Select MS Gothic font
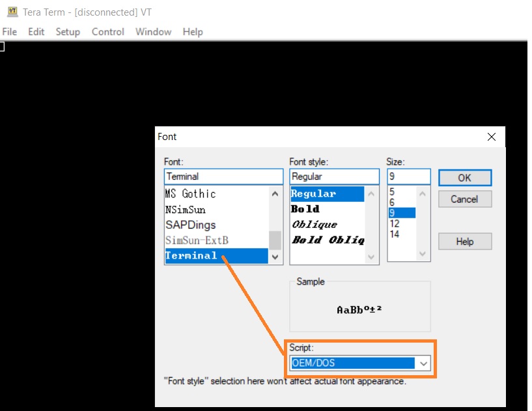Screen dimensions: 532x411 coord(190,194)
